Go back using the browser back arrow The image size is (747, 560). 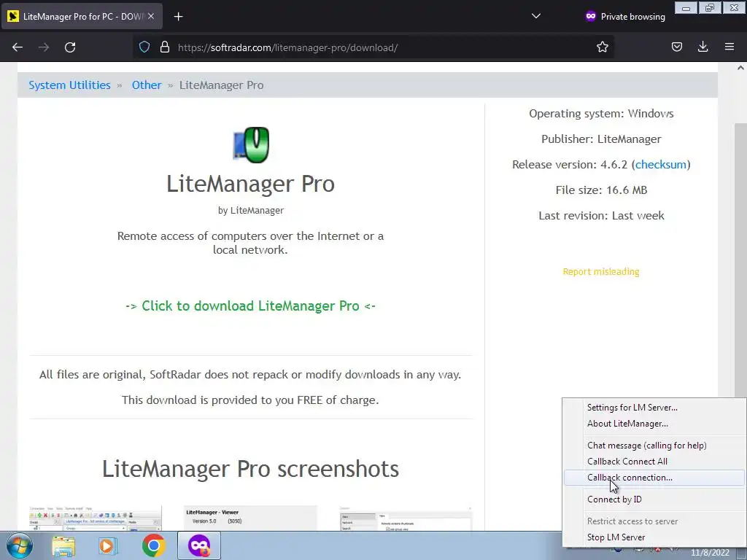[x=18, y=47]
